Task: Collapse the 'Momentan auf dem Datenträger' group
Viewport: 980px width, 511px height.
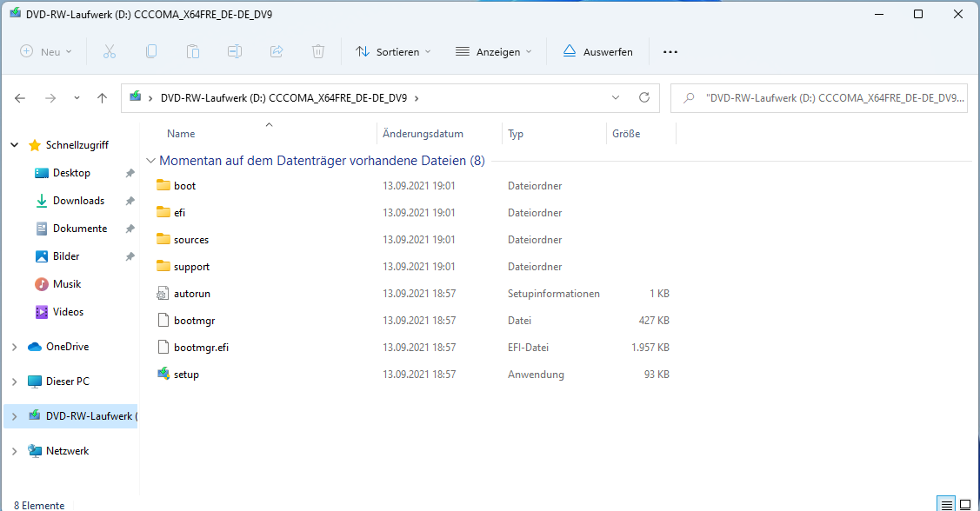Action: click(x=150, y=161)
